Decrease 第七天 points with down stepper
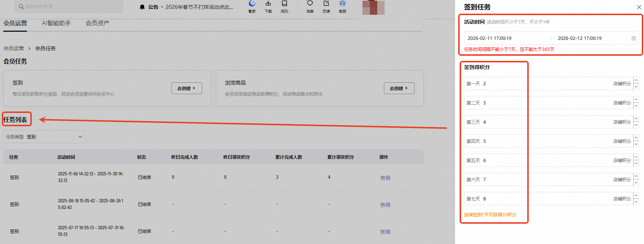This screenshot has height=244, width=644. (x=636, y=202)
